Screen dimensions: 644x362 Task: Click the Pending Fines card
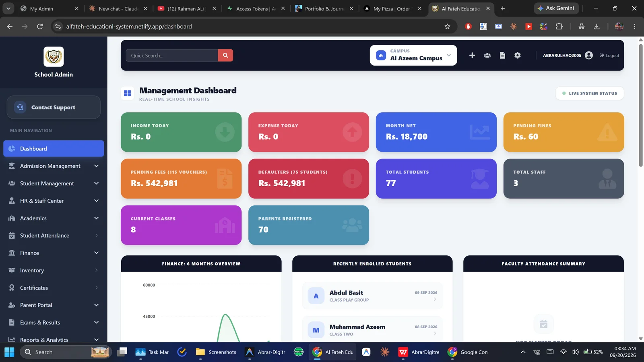tap(563, 132)
